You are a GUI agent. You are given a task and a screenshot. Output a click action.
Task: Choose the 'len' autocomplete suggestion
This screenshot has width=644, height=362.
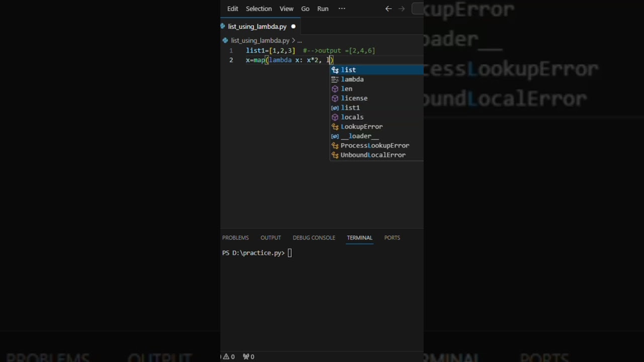tap(376, 89)
